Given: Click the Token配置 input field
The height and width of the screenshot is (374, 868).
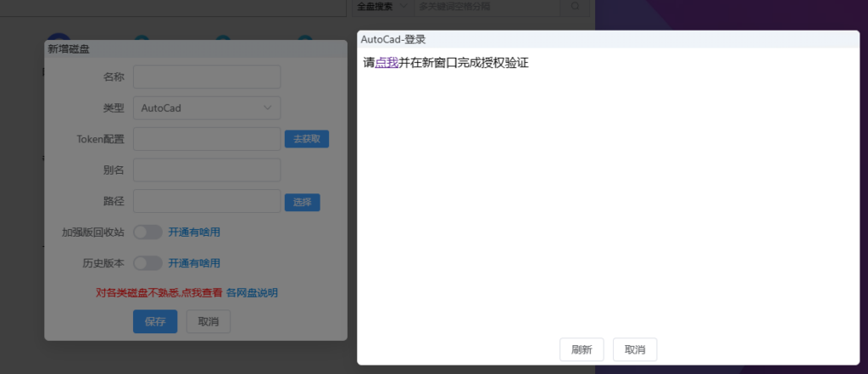Looking at the screenshot, I should coord(207,139).
